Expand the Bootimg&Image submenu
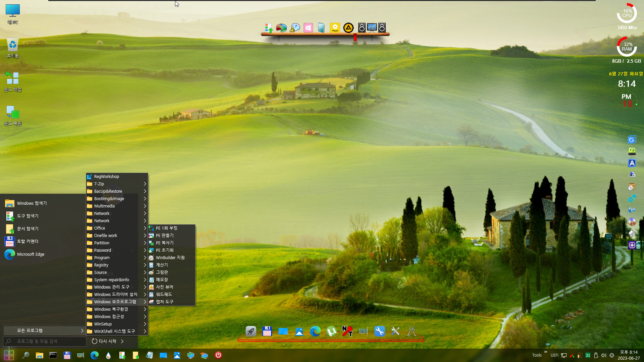 (117, 198)
